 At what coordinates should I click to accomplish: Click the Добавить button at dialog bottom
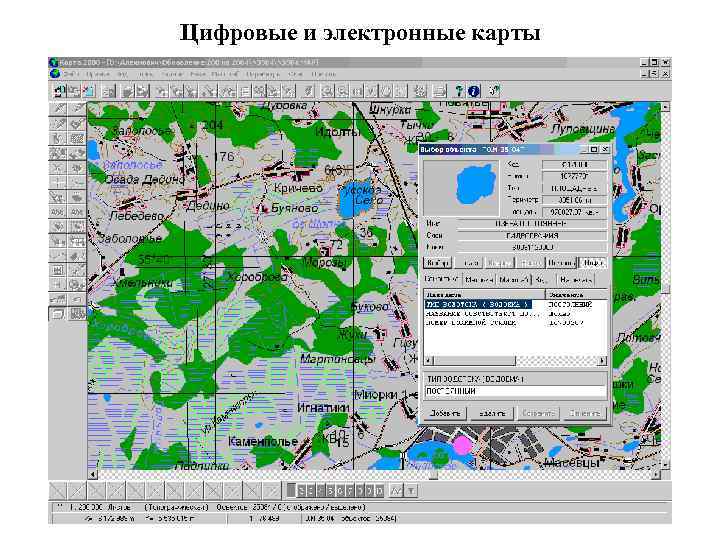click(x=444, y=413)
